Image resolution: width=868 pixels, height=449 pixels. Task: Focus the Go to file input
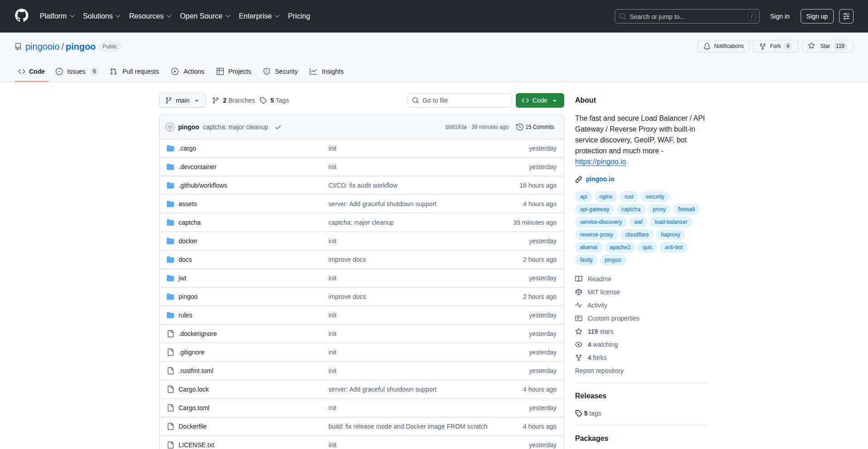click(x=460, y=100)
